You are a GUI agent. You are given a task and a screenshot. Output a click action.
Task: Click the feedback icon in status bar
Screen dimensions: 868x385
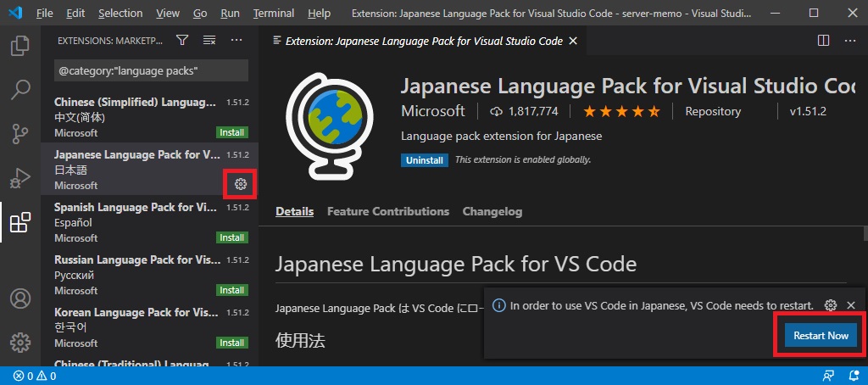(x=828, y=377)
